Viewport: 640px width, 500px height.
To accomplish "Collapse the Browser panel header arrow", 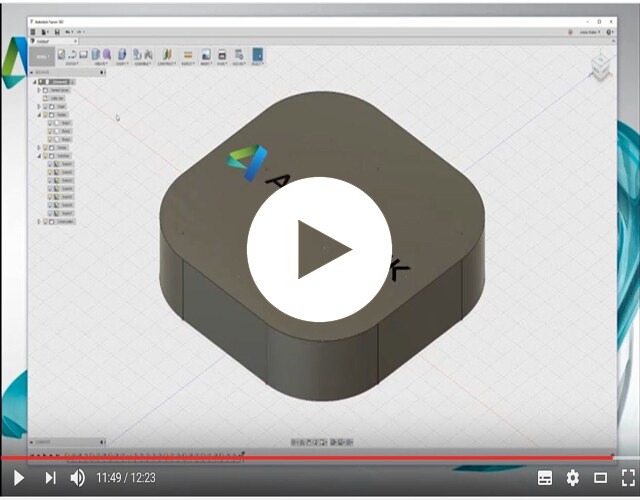I will coord(32,73).
